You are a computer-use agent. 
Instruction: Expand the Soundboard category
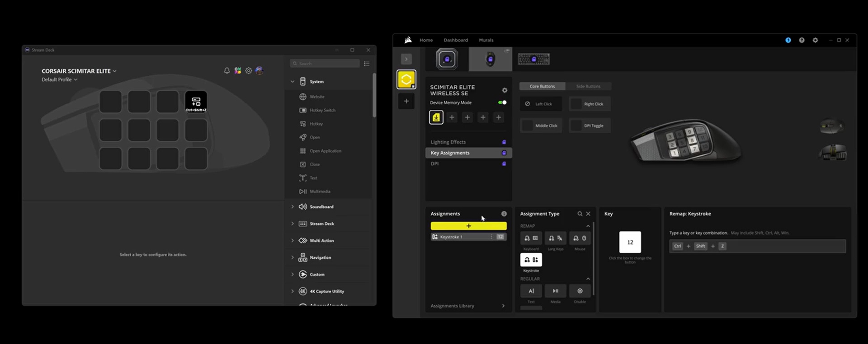[x=292, y=207]
